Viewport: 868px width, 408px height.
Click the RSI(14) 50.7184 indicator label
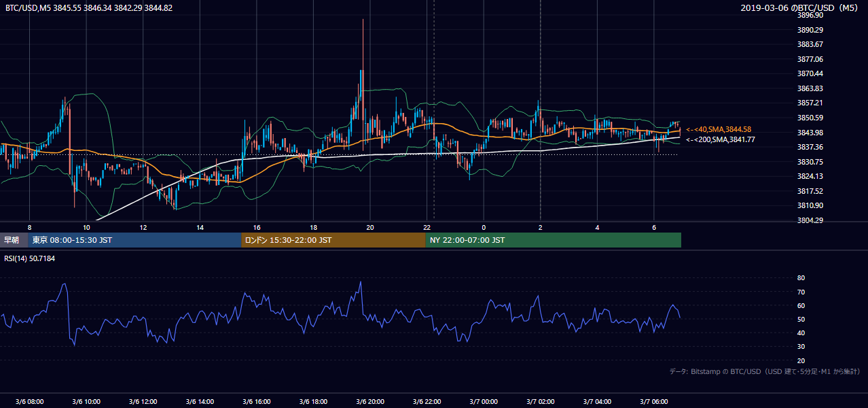pyautogui.click(x=30, y=258)
